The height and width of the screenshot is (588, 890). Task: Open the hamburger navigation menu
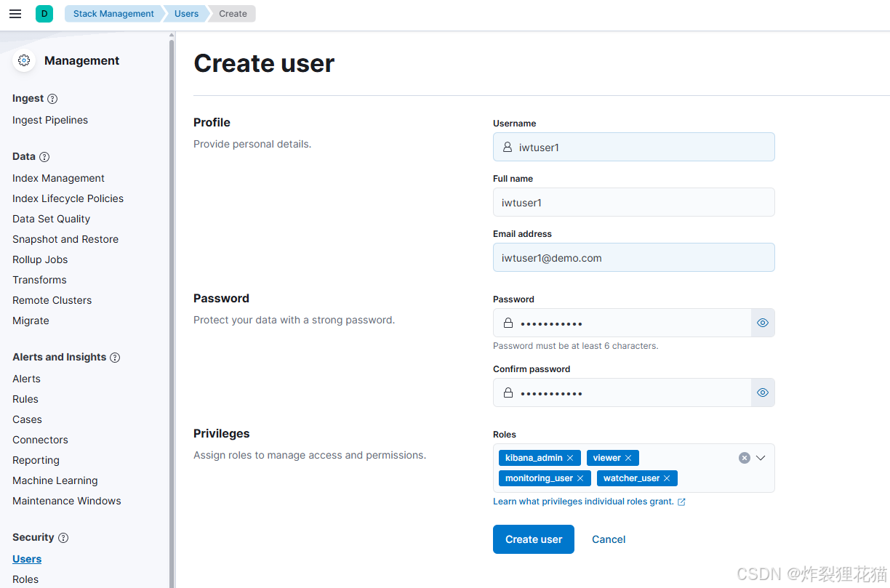(15, 14)
